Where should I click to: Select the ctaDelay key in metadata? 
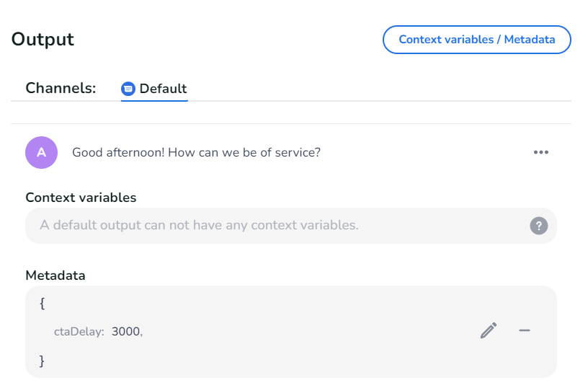click(x=79, y=332)
